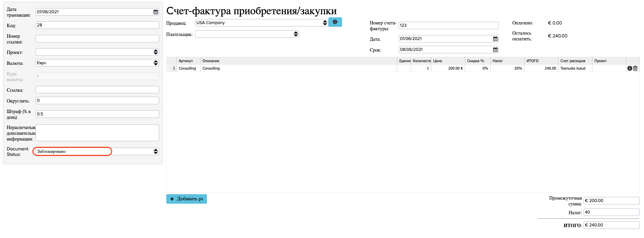Open calendar icon for Срок due date
This screenshot has width=644, height=238.
point(495,50)
